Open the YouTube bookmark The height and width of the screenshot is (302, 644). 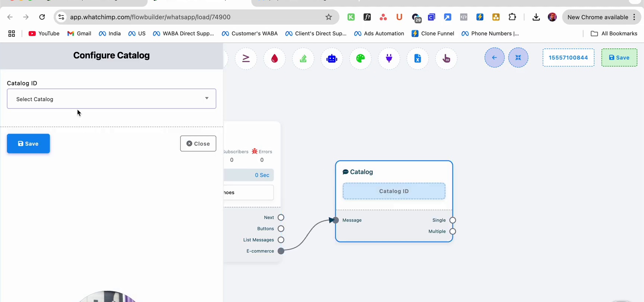[x=44, y=34]
